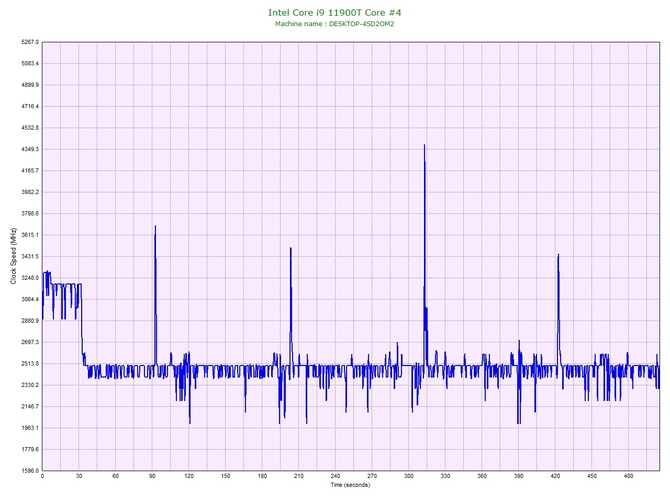Click the chart title "Intel Core i9 11900T Core #4"
Screen dimensions: 670x502
point(335,12)
